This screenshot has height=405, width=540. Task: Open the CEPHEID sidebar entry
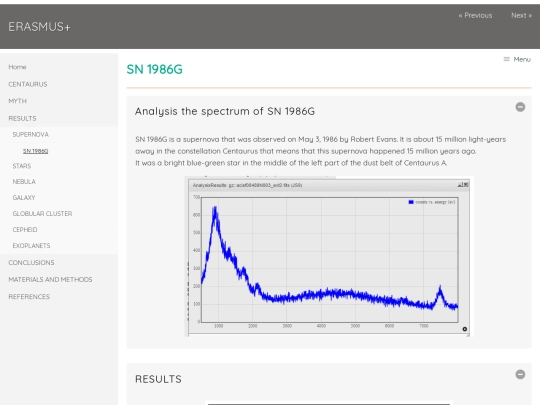25,230
